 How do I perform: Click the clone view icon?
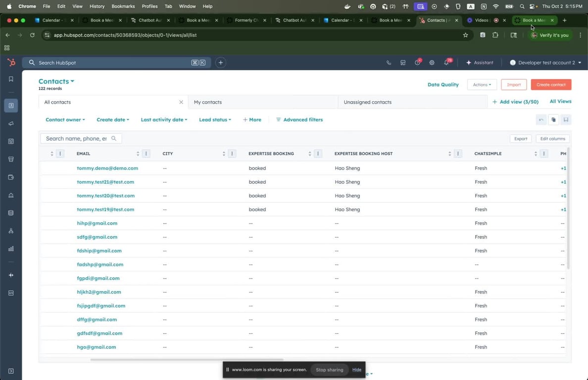click(553, 120)
